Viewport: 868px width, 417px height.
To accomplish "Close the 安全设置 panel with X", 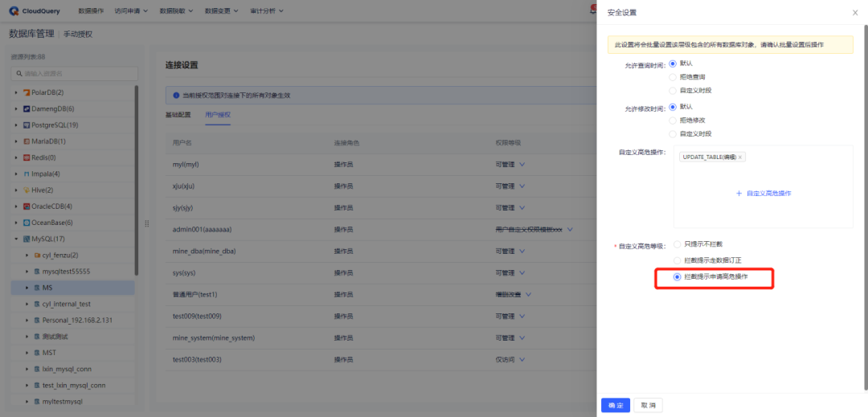I will (854, 13).
